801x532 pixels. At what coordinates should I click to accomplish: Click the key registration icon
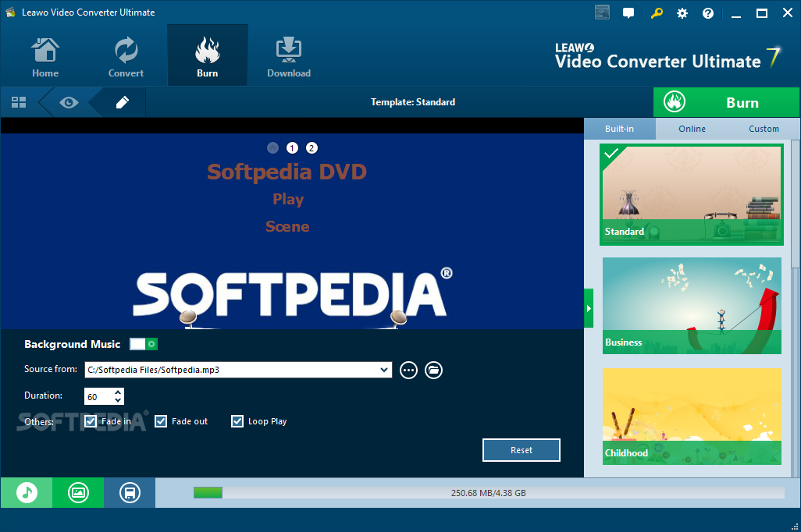point(657,12)
